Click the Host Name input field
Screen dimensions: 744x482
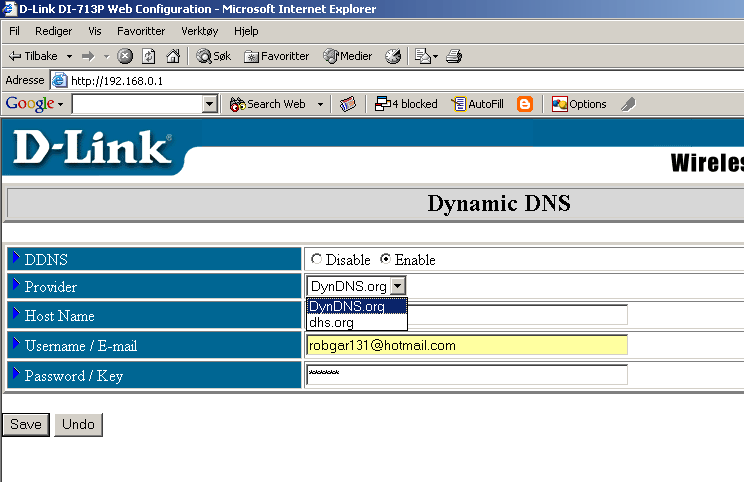click(467, 315)
